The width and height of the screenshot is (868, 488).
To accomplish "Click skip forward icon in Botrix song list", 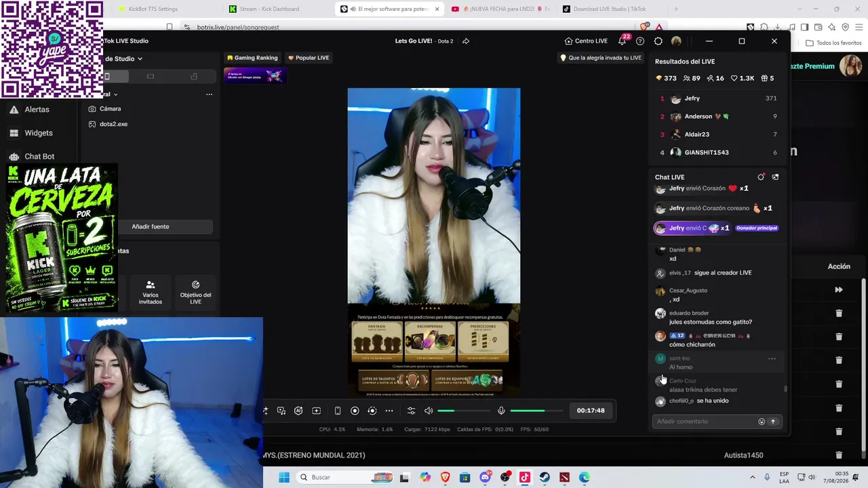I will (x=839, y=290).
